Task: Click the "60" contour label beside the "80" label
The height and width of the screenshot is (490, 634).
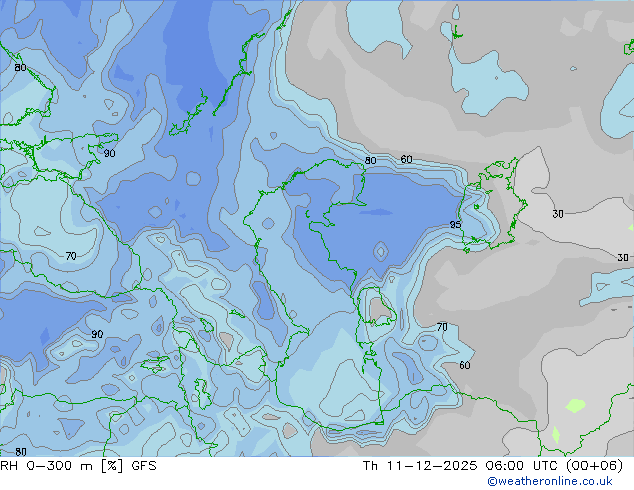Action: pos(406,159)
